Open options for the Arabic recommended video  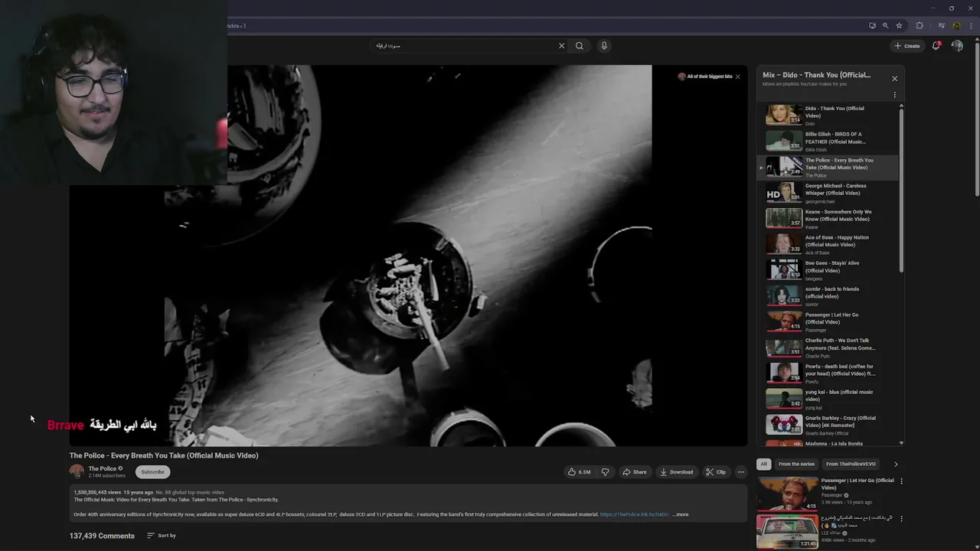coord(901,519)
